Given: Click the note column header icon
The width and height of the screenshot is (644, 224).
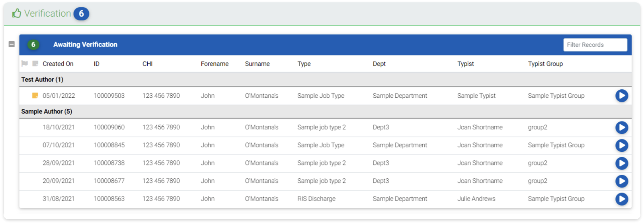Looking at the screenshot, I should (x=35, y=64).
